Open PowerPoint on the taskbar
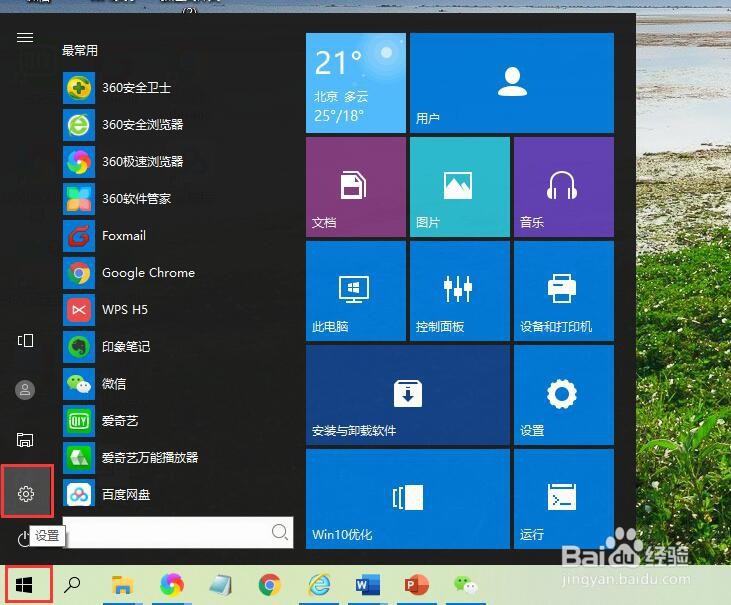 pyautogui.click(x=416, y=585)
